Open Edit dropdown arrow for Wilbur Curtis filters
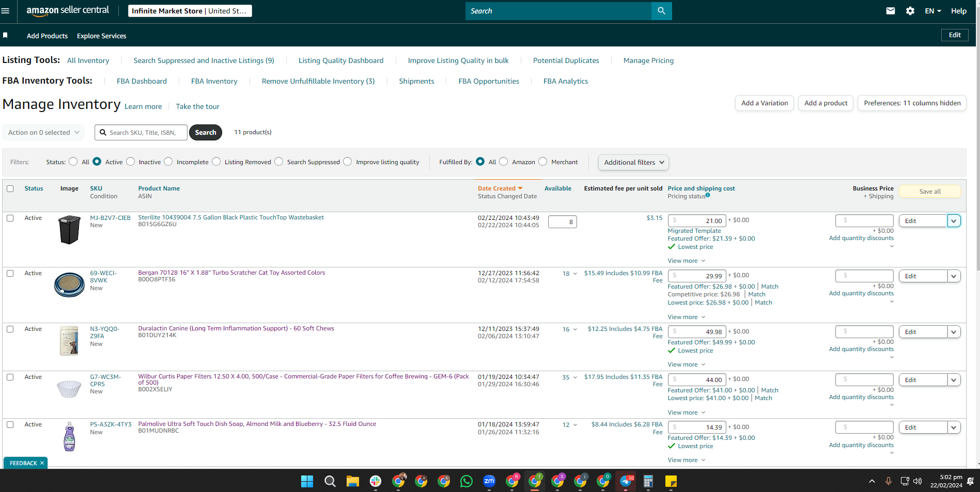Image resolution: width=980 pixels, height=492 pixels. coord(954,380)
